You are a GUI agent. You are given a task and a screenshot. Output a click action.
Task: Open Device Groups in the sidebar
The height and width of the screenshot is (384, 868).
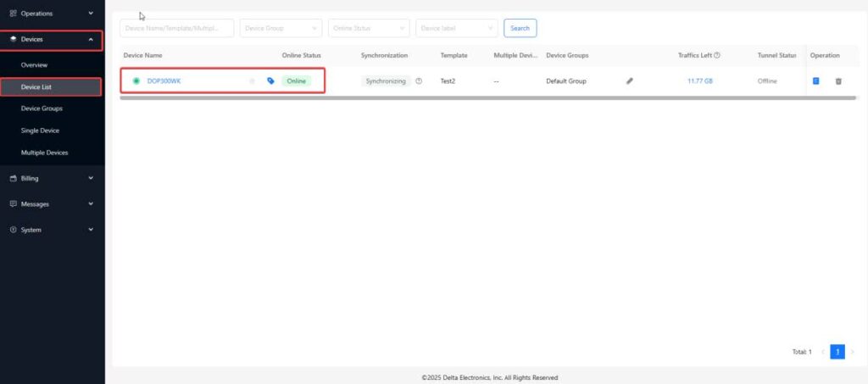coord(42,109)
